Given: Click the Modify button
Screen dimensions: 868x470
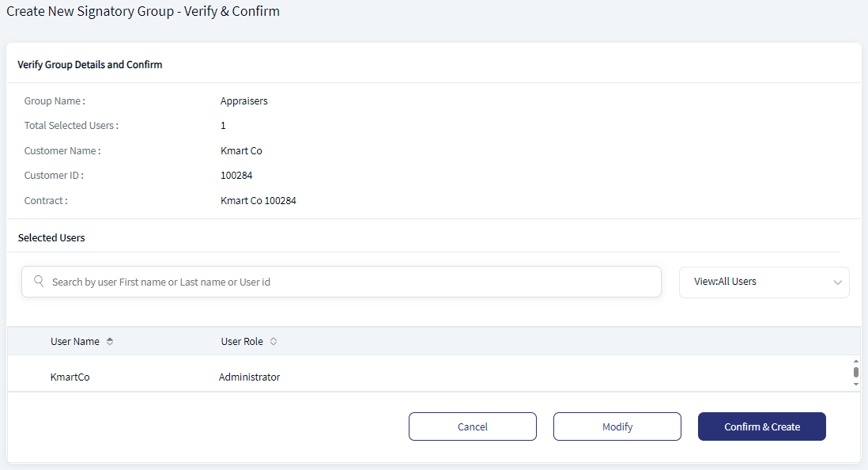Looking at the screenshot, I should (x=617, y=426).
